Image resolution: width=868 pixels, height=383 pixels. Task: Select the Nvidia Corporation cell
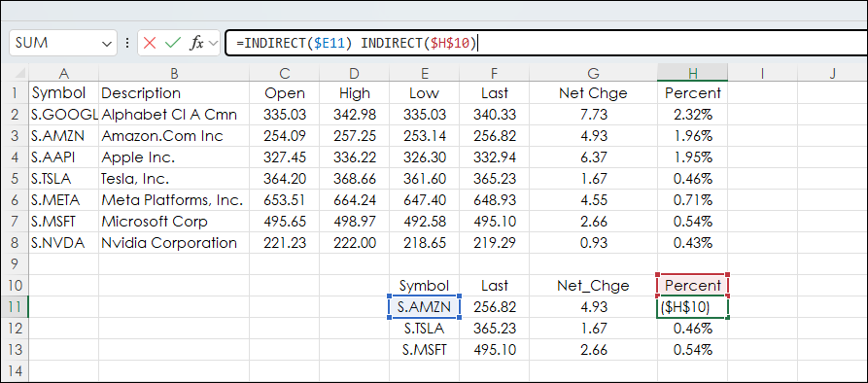(x=174, y=242)
